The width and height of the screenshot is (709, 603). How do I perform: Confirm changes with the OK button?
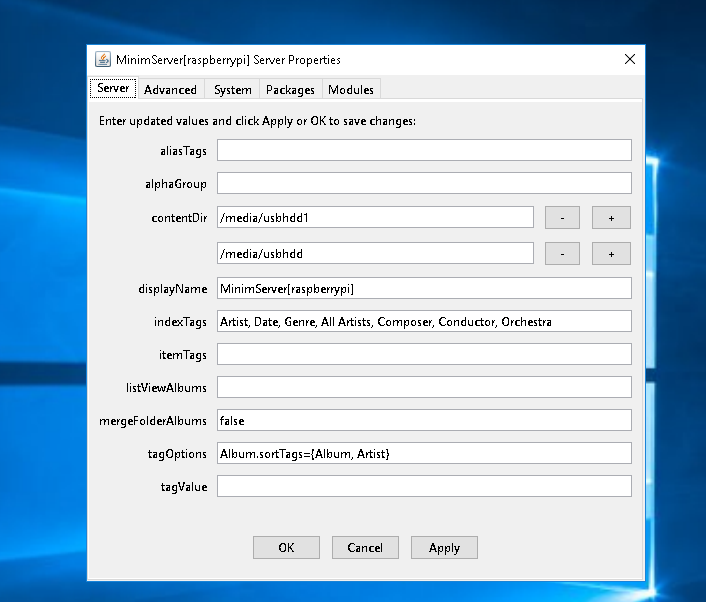pos(287,549)
